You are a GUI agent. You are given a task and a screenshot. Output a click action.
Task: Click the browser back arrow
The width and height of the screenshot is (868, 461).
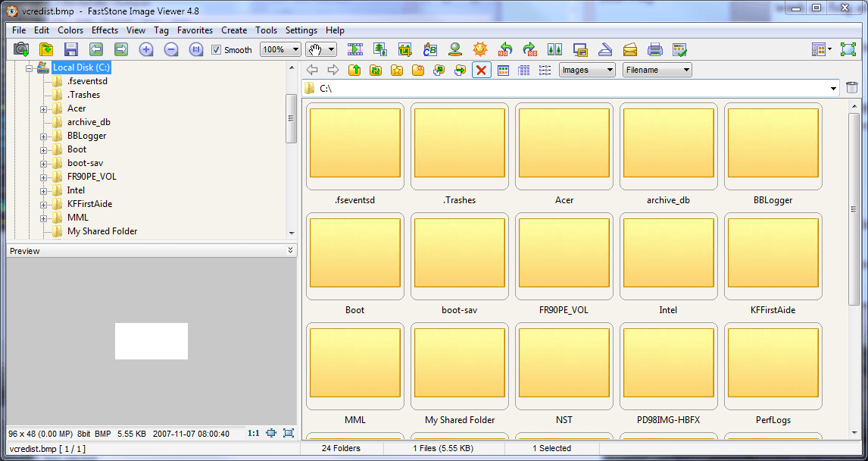(312, 70)
